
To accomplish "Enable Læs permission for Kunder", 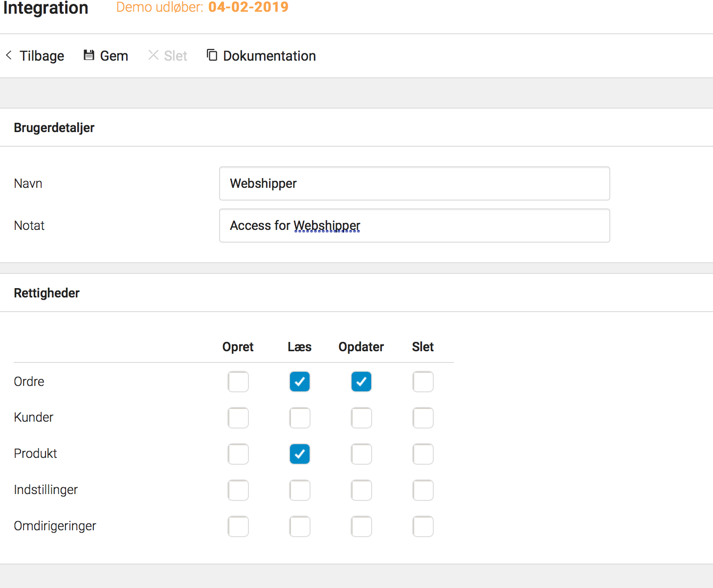I will coord(300,418).
